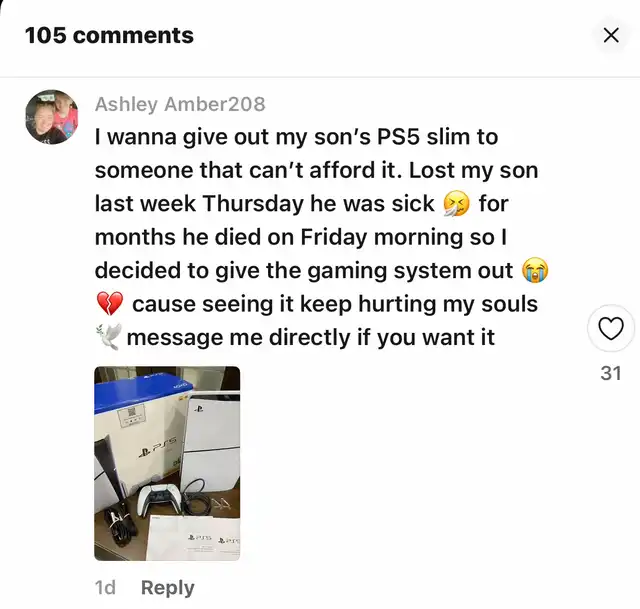Tap the loudly crying emoji
The image size is (640, 609).
coord(536,270)
